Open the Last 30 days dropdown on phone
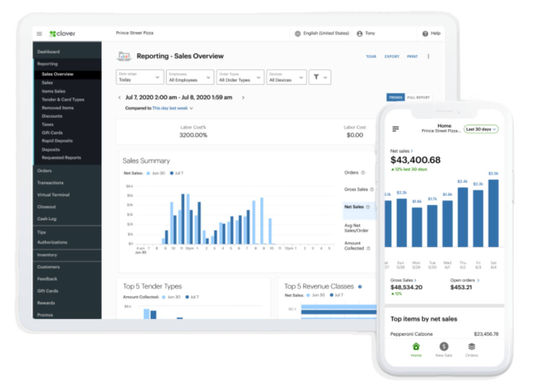The image size is (543, 392). tap(481, 130)
